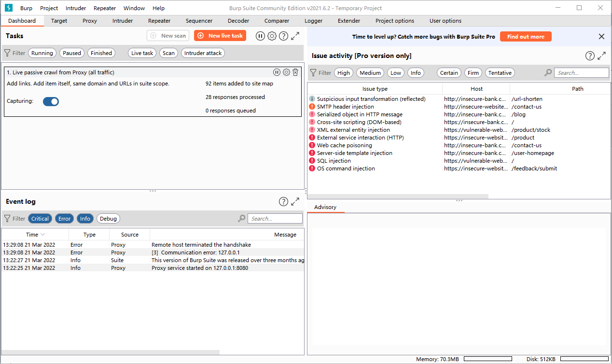Focus the Issue activity search field
Image resolution: width=612 pixels, height=364 pixels.
[582, 73]
